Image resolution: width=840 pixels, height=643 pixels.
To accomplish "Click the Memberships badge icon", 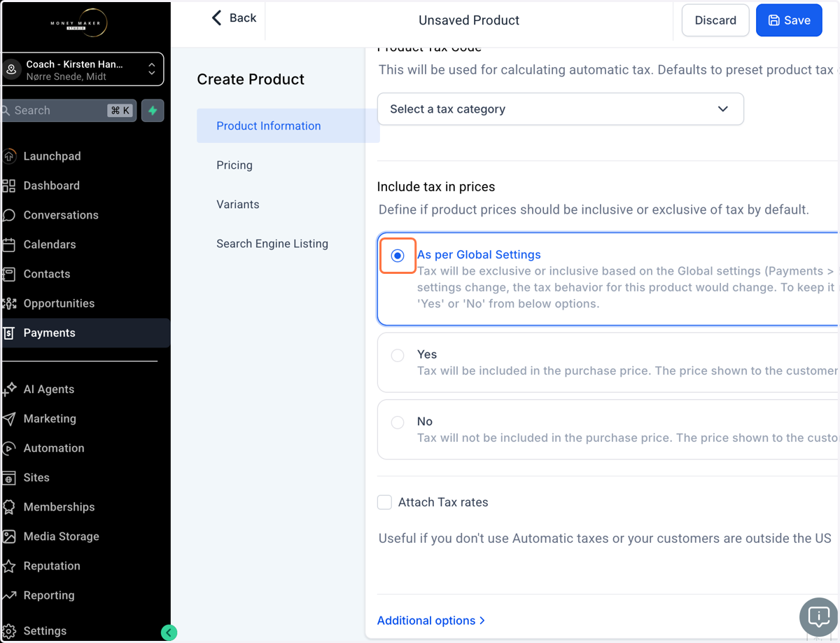I will [9, 507].
